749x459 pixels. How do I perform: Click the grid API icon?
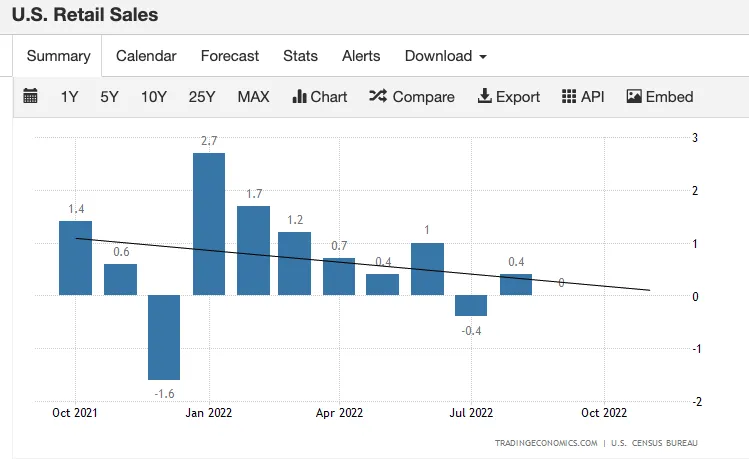(568, 96)
